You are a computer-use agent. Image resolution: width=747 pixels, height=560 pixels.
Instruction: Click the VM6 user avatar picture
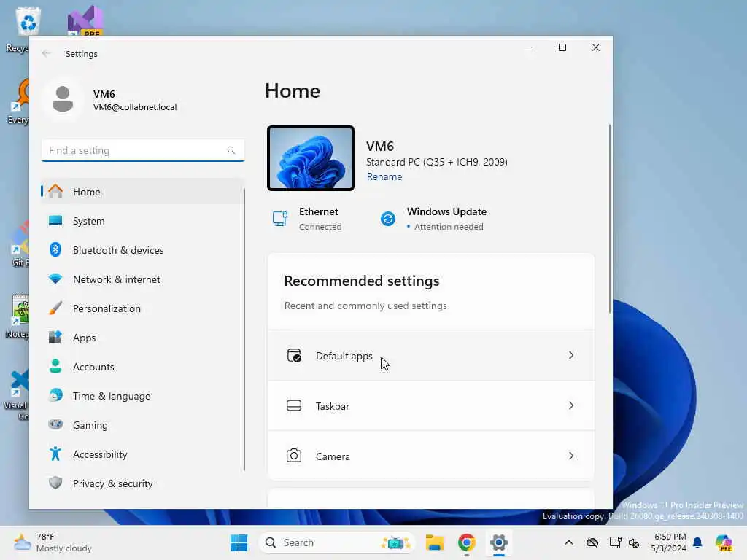63,99
